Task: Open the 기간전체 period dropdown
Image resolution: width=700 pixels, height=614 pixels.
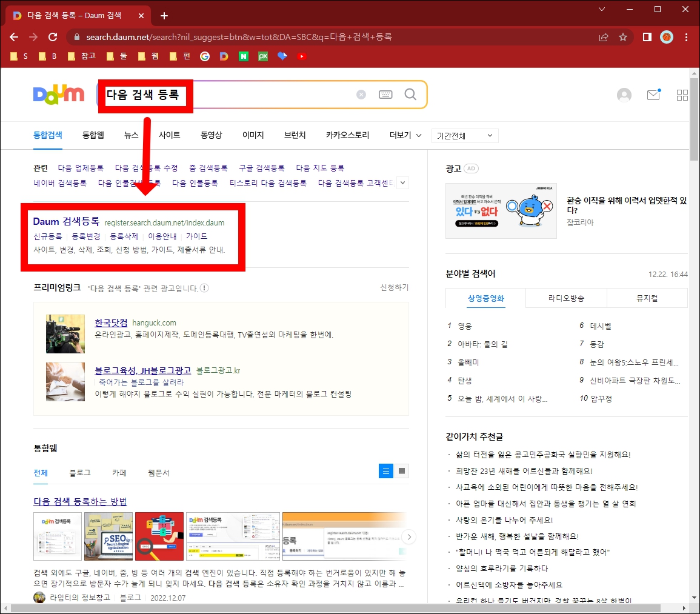Action: (x=465, y=136)
